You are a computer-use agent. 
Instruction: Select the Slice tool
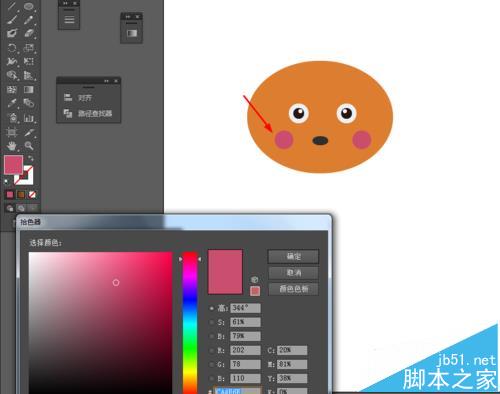[x=29, y=132]
